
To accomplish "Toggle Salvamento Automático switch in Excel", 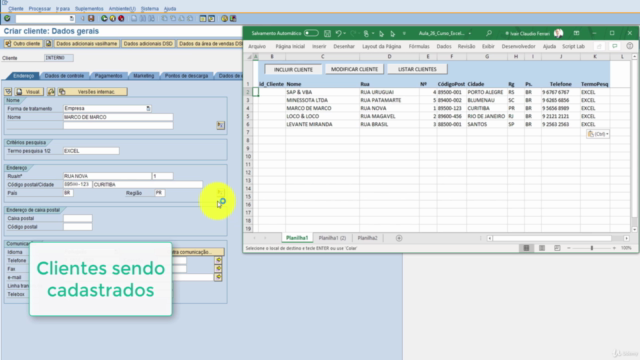I will (311, 33).
